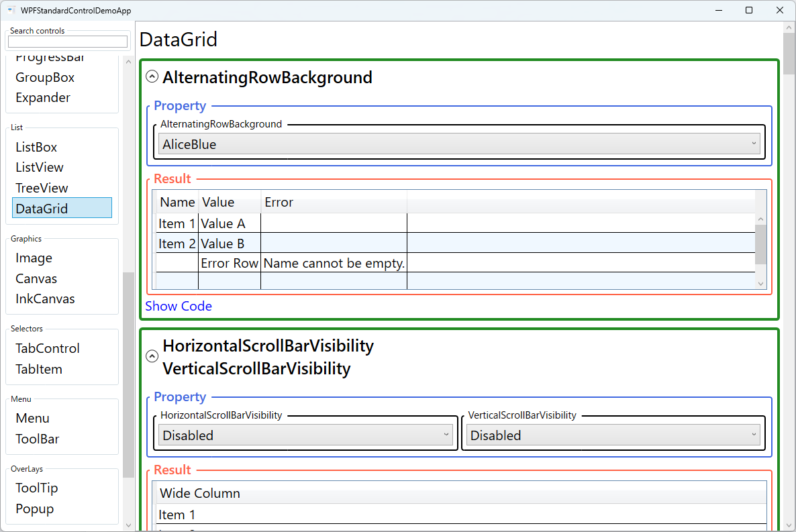Screen dimensions: 796x532
Task: Open the AliceBlue color dropdown
Action: (459, 144)
